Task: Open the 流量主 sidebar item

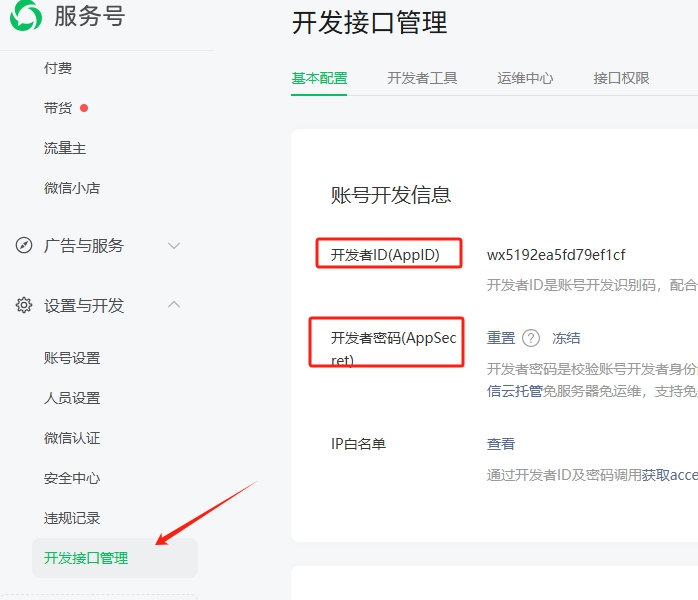Action: (x=65, y=148)
